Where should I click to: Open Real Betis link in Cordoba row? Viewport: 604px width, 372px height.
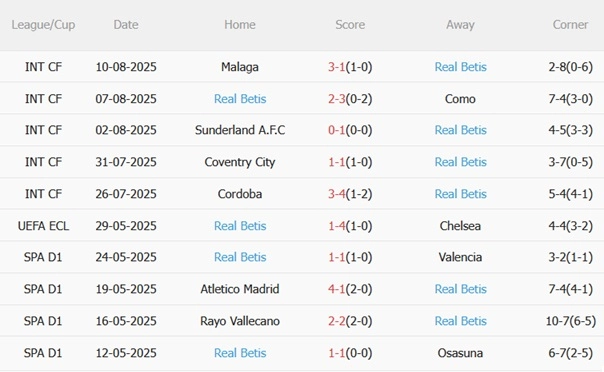(460, 194)
